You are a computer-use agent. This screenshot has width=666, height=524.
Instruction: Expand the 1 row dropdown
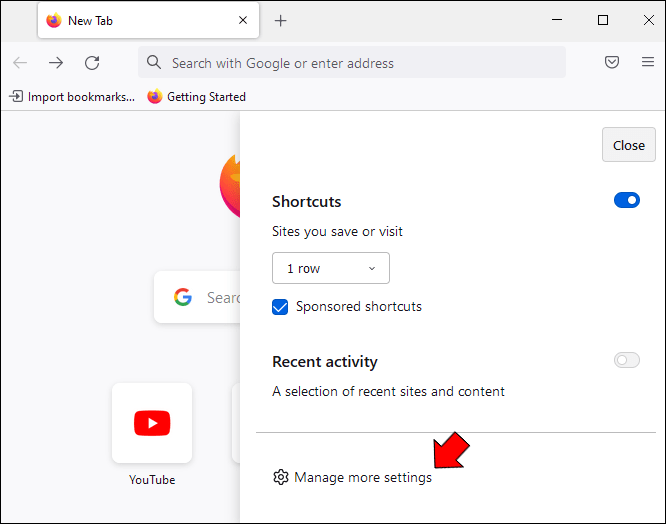click(331, 268)
